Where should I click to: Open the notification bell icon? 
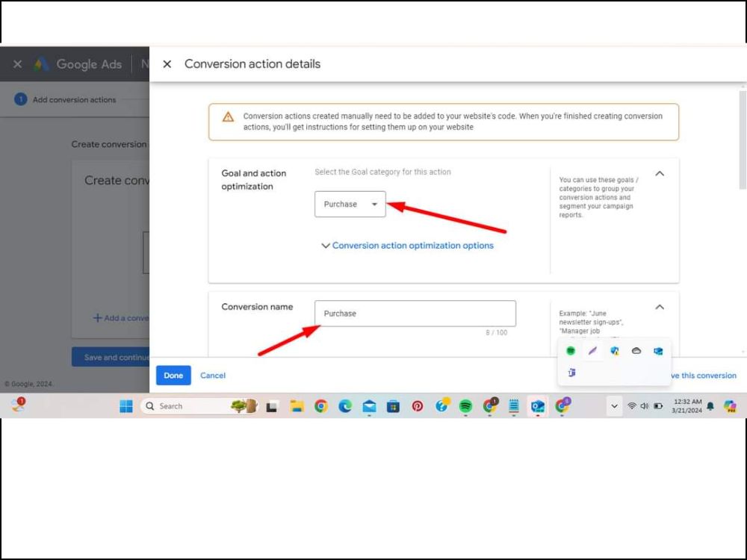(x=710, y=406)
